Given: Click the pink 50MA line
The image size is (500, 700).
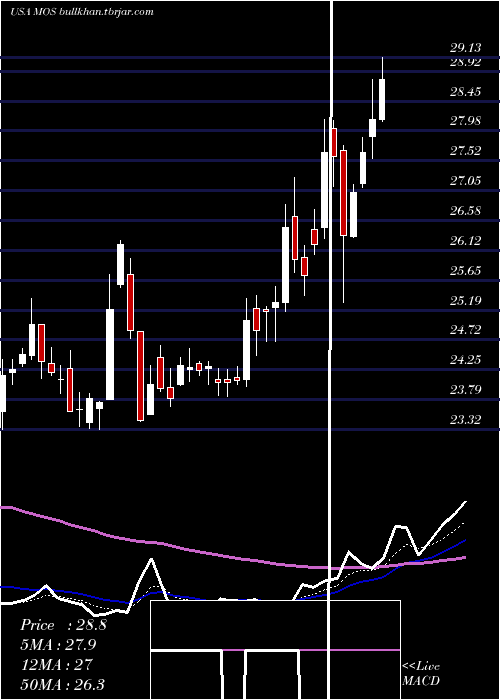Looking at the screenshot, I should coord(233,558).
